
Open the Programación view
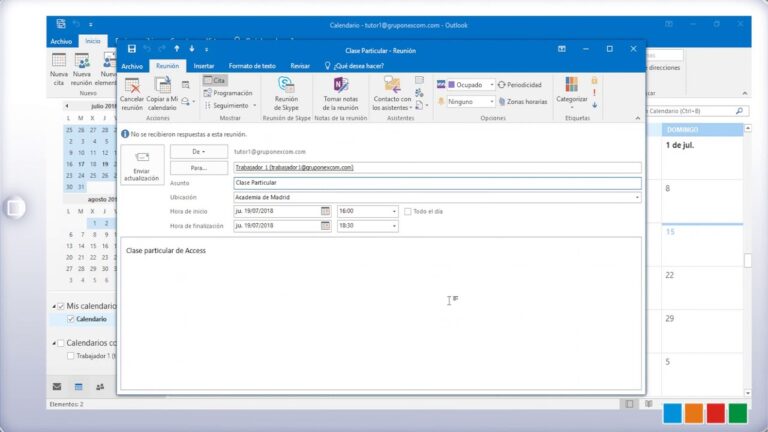click(x=228, y=93)
